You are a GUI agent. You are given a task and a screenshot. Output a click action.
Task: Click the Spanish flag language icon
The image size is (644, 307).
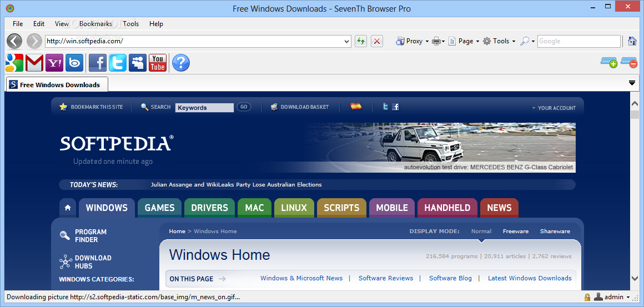click(x=356, y=107)
